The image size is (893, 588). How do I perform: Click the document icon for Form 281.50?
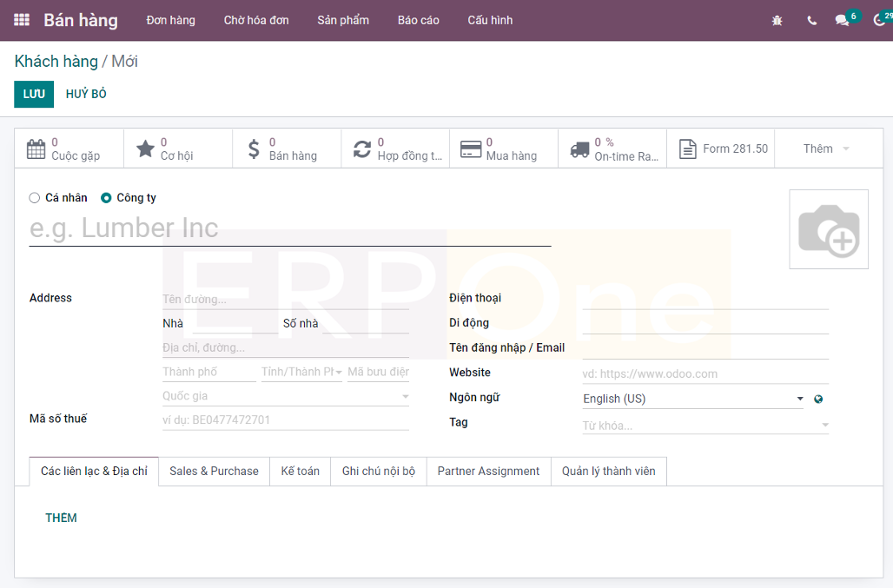pyautogui.click(x=688, y=149)
